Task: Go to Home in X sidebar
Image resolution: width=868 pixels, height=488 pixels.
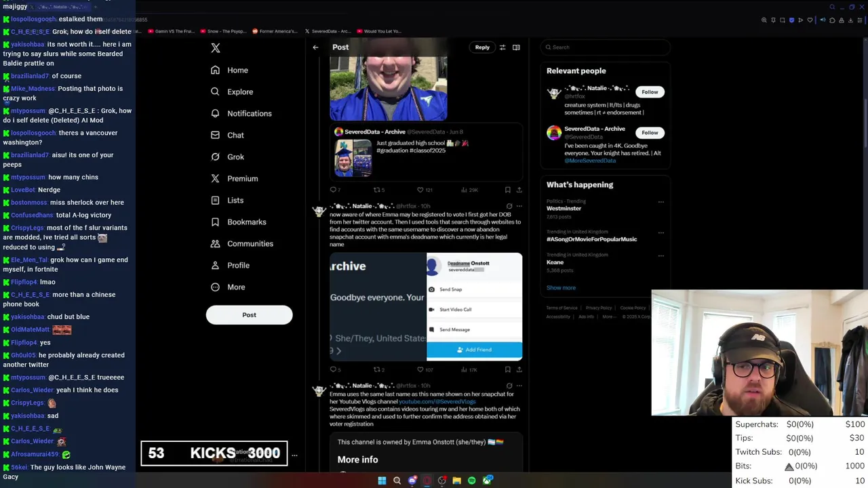Action: coord(229,70)
